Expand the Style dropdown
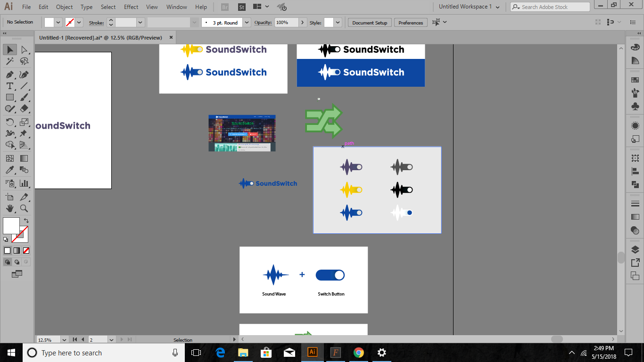Image resolution: width=644 pixels, height=362 pixels. pos(337,22)
